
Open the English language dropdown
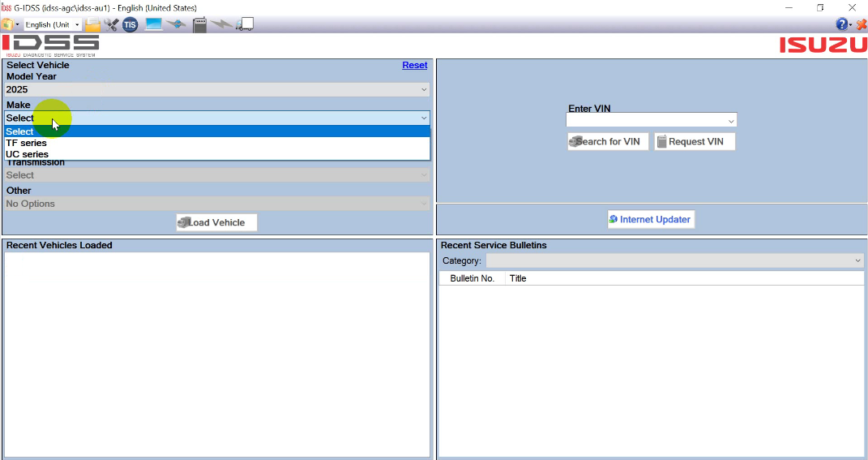(x=53, y=24)
